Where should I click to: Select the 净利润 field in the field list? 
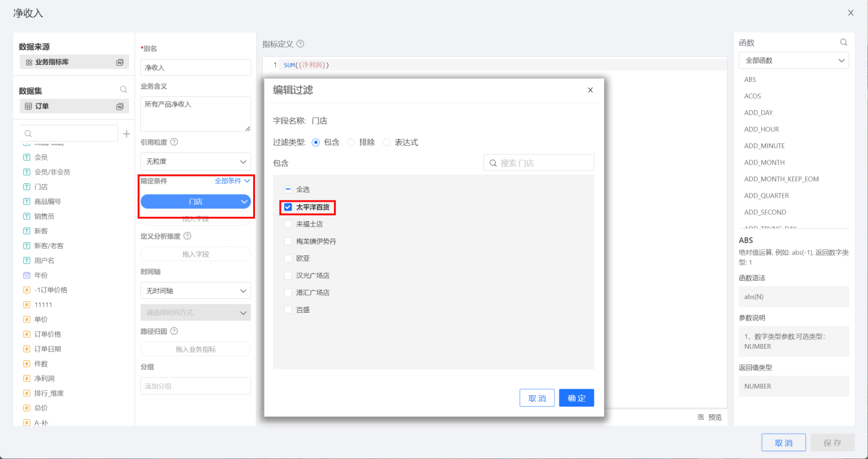click(x=44, y=378)
